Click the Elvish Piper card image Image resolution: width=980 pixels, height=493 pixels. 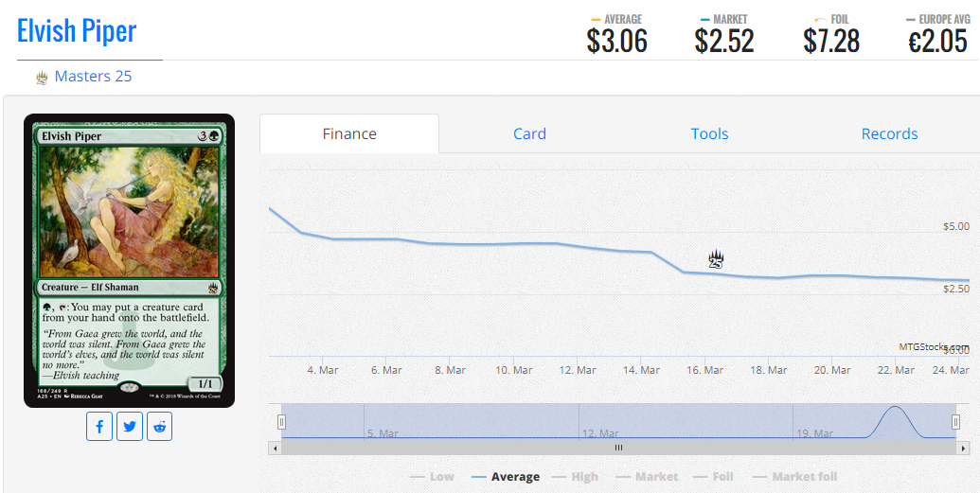[x=130, y=260]
